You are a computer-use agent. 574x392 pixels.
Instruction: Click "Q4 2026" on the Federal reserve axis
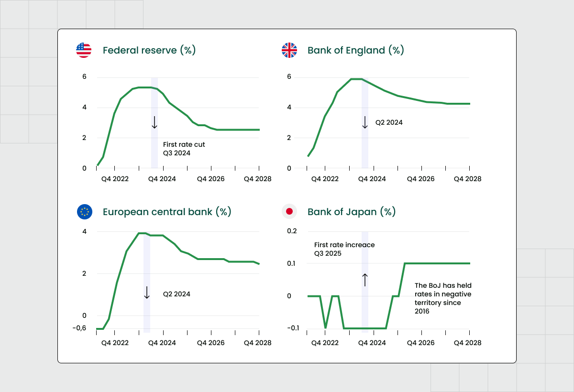pos(210,179)
